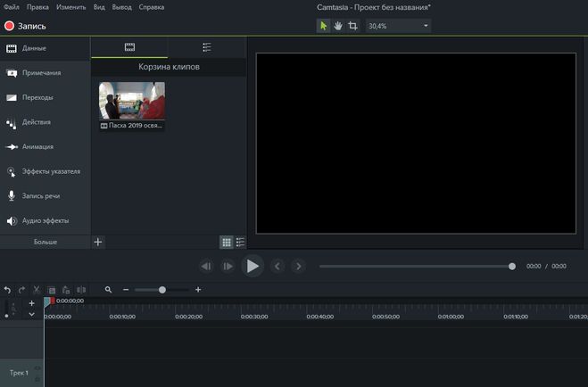Click the timeline zoom slider handle
This screenshot has height=387, width=588.
tap(162, 290)
